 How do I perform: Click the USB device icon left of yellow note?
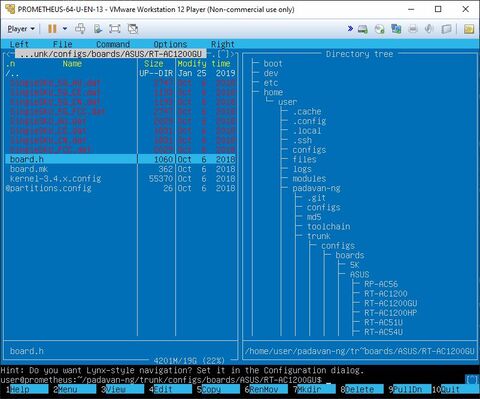pos(446,29)
